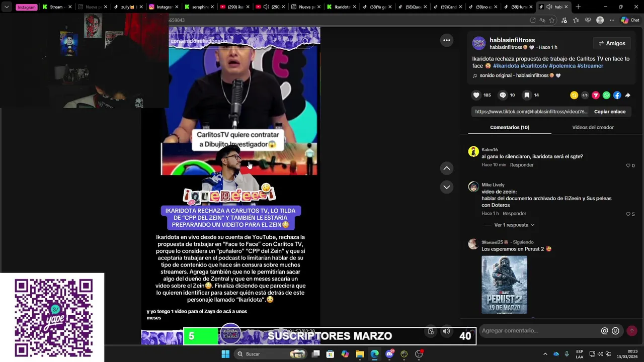Open the browser profile avatar icon
Image resolution: width=644 pixels, height=362 pixels.
(x=600, y=20)
